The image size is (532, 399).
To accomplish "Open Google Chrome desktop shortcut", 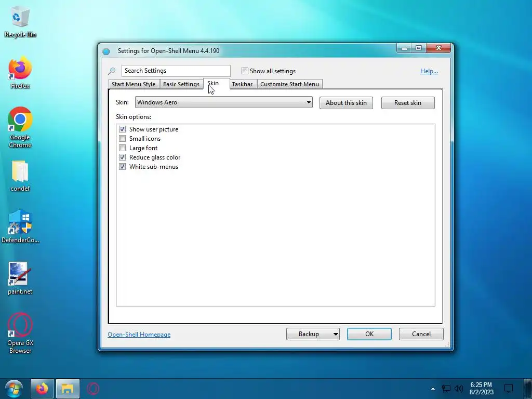I will coord(20,127).
